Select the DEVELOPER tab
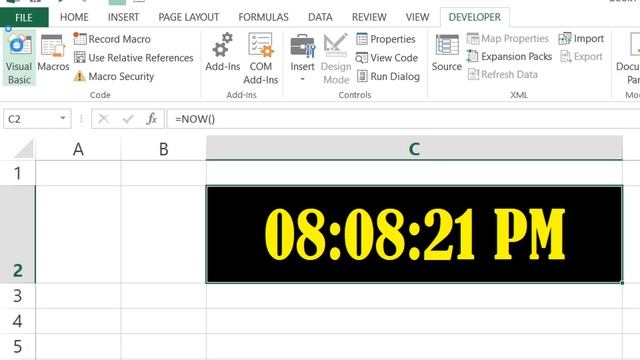Image resolution: width=640 pixels, height=360 pixels. (x=474, y=17)
